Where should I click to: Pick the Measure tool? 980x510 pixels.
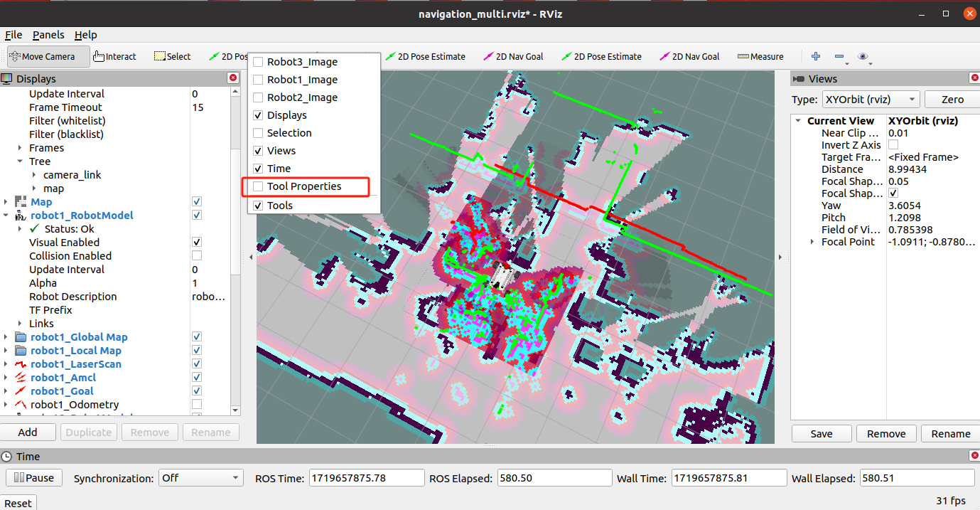pos(760,56)
